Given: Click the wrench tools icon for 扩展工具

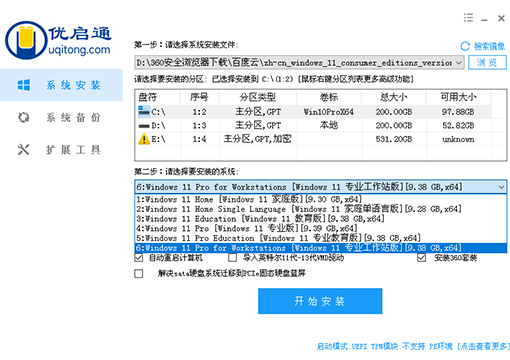Looking at the screenshot, I should click(x=24, y=150).
